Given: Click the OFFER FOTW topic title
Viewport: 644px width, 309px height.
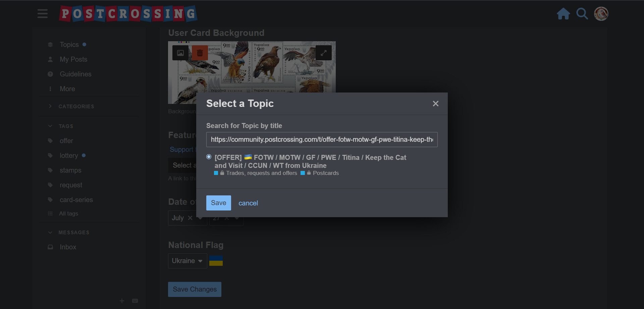Looking at the screenshot, I should pos(310,161).
